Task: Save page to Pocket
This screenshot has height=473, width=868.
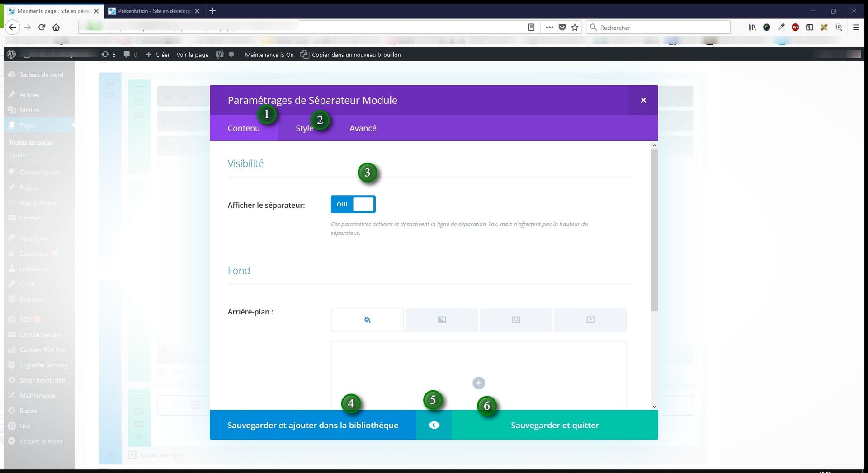Action: point(562,28)
